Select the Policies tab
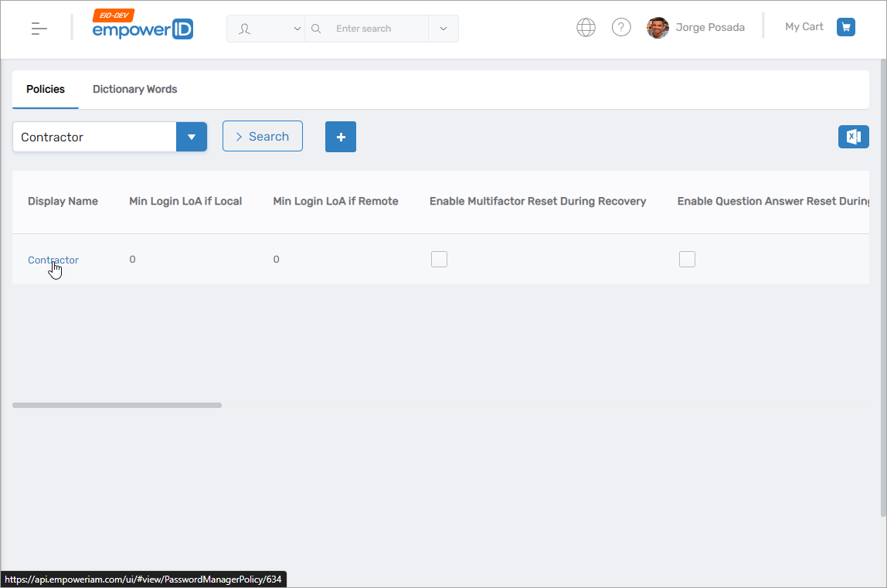887x588 pixels. tap(45, 89)
